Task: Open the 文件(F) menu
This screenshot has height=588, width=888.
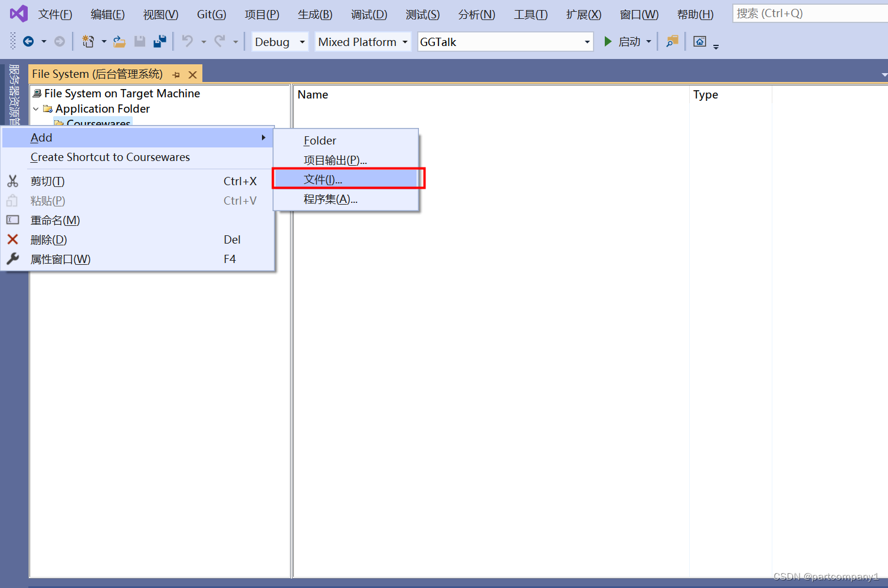Action: [55, 14]
